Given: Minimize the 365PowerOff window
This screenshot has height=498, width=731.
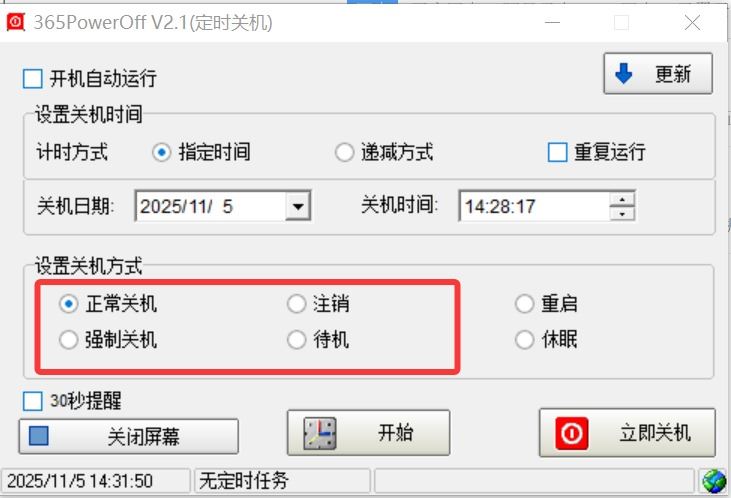Looking at the screenshot, I should tap(552, 22).
